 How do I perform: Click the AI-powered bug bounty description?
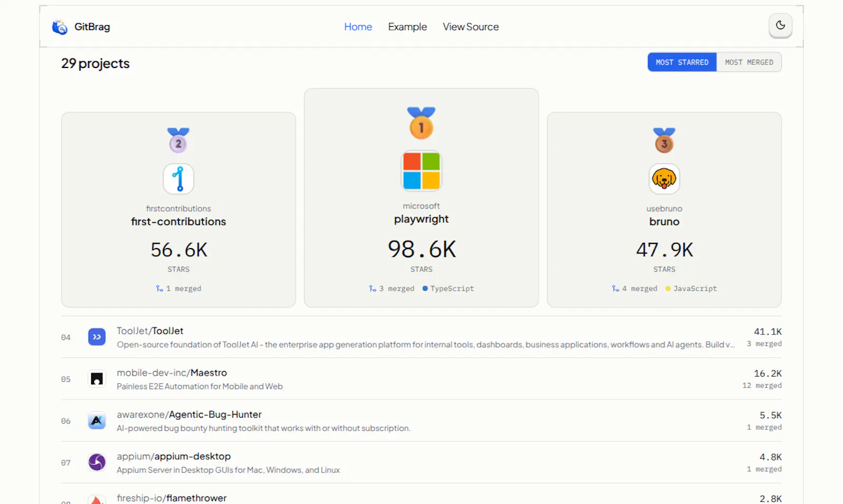[x=263, y=428]
